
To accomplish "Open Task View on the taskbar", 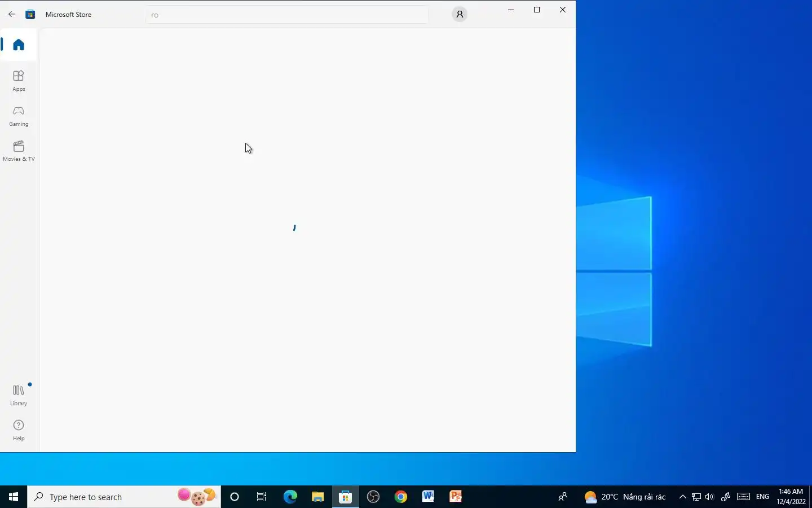I will (262, 497).
